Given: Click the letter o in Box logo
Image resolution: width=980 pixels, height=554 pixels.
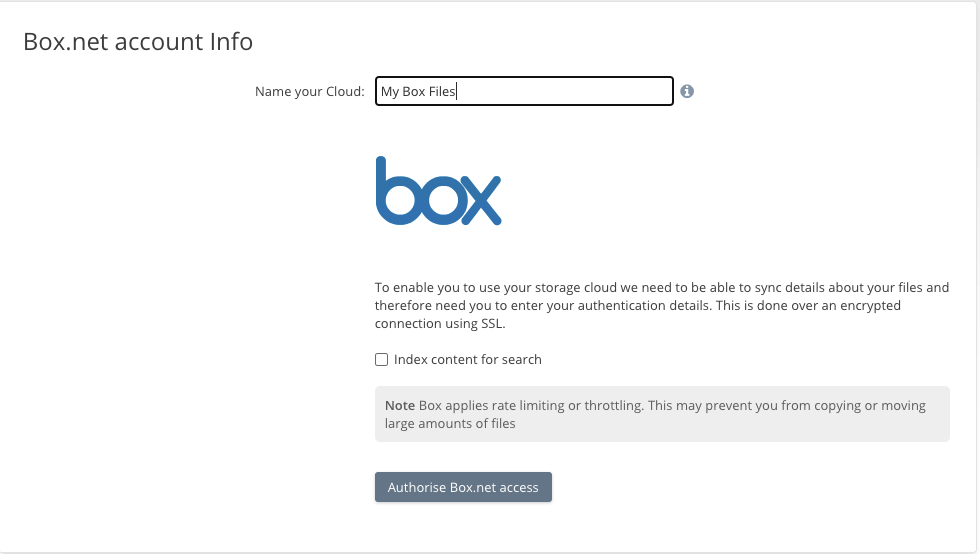Looking at the screenshot, I should [438, 201].
